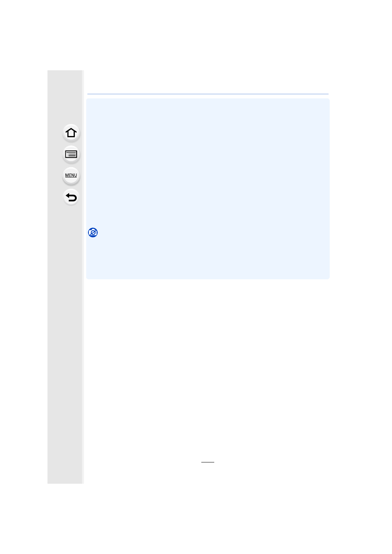Return to previous page with back arrow
Image resolution: width=392 pixels, height=554 pixels.
71,197
